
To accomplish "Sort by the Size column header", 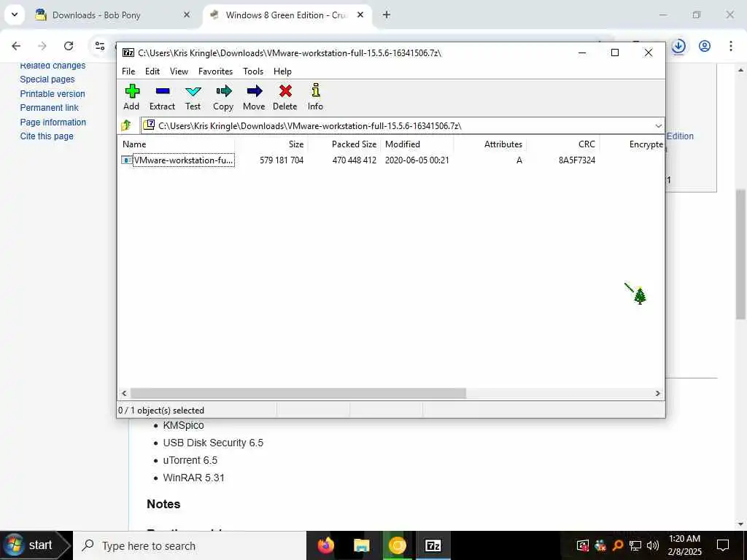I will (x=271, y=144).
